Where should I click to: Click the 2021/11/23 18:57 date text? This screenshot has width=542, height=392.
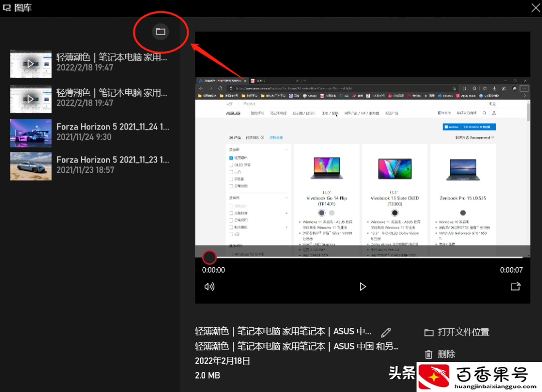pos(85,170)
